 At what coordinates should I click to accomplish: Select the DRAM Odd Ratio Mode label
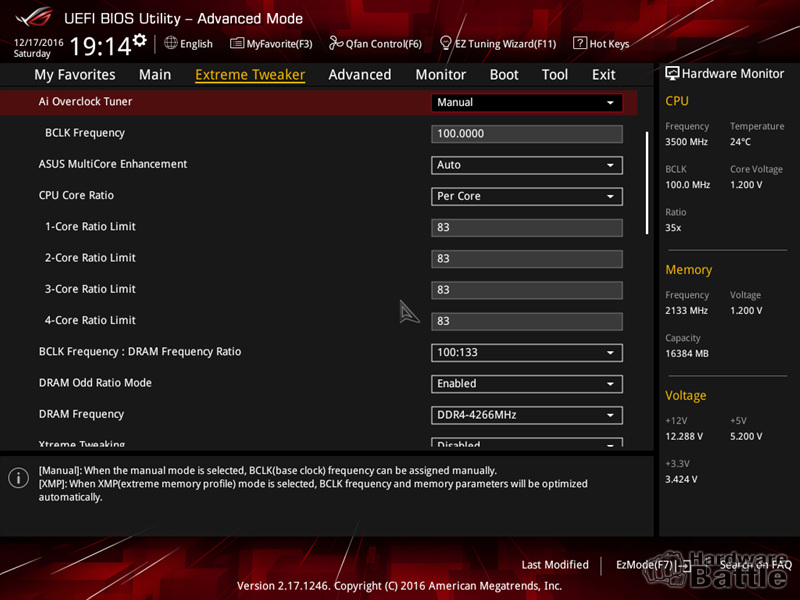coord(95,383)
